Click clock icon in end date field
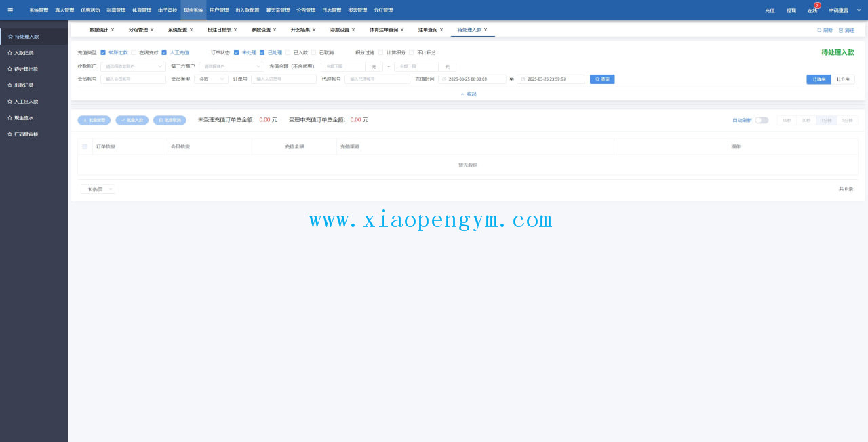This screenshot has width=868, height=442. coord(524,79)
